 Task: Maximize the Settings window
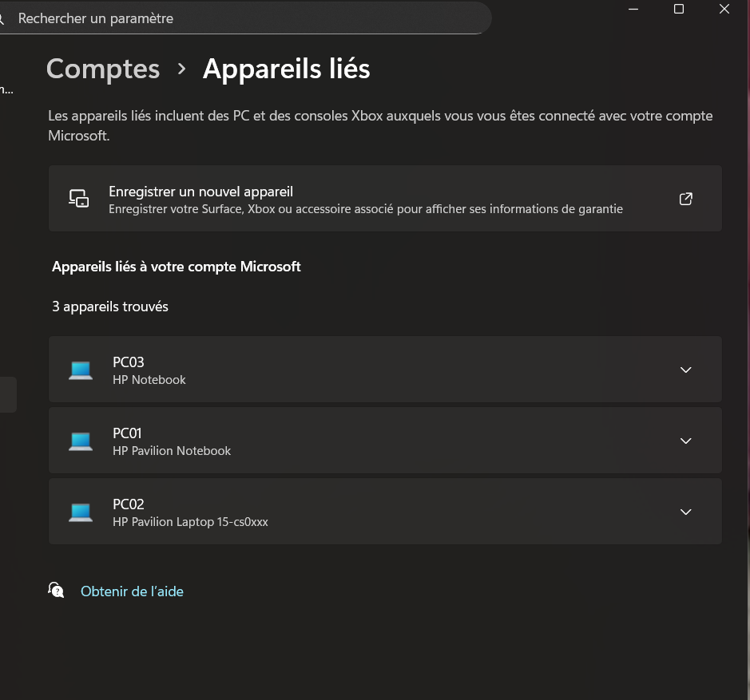tap(679, 9)
